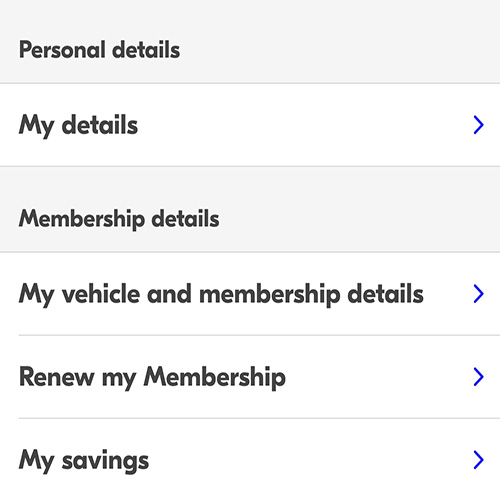
Task: Expand My details using its right chevron
Action: [479, 125]
